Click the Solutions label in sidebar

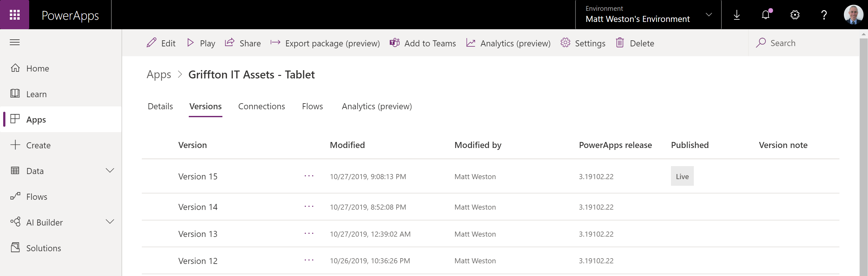tap(43, 248)
